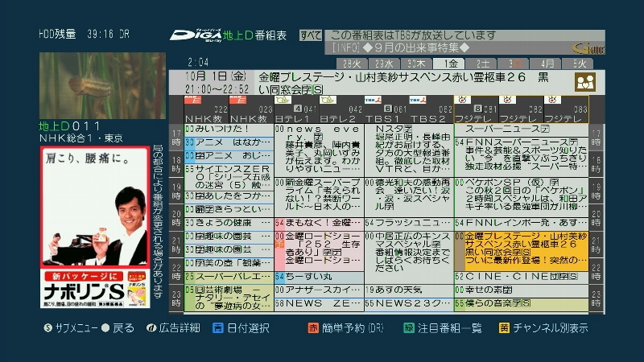Select program NEWS23ク…
Screen dimensions: 644x362
coord(409,304)
